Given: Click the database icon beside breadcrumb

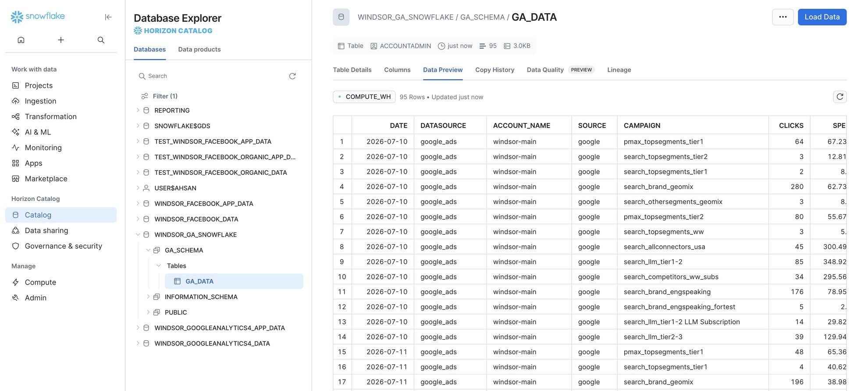Looking at the screenshot, I should 341,17.
